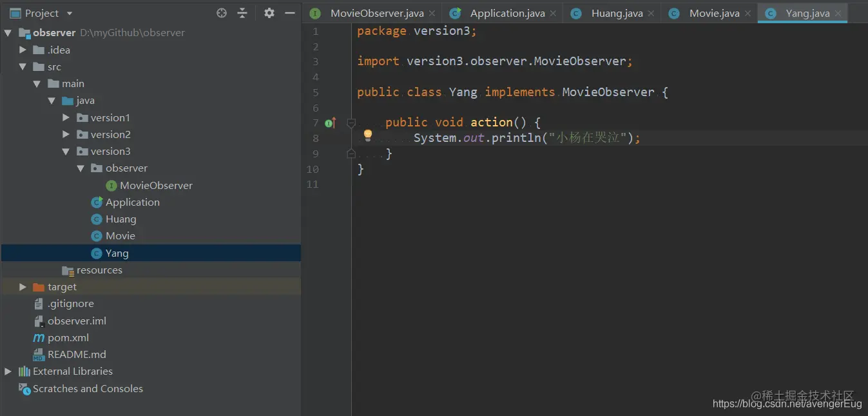The height and width of the screenshot is (416, 868).
Task: Click the Scratches and Consoles icon
Action: tap(24, 388)
